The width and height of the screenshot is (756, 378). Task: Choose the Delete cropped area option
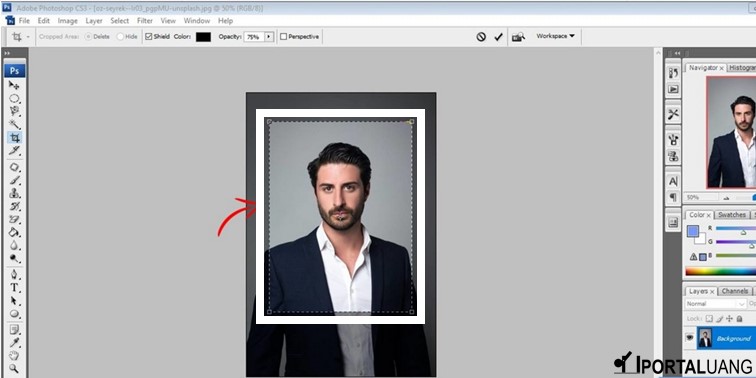88,37
